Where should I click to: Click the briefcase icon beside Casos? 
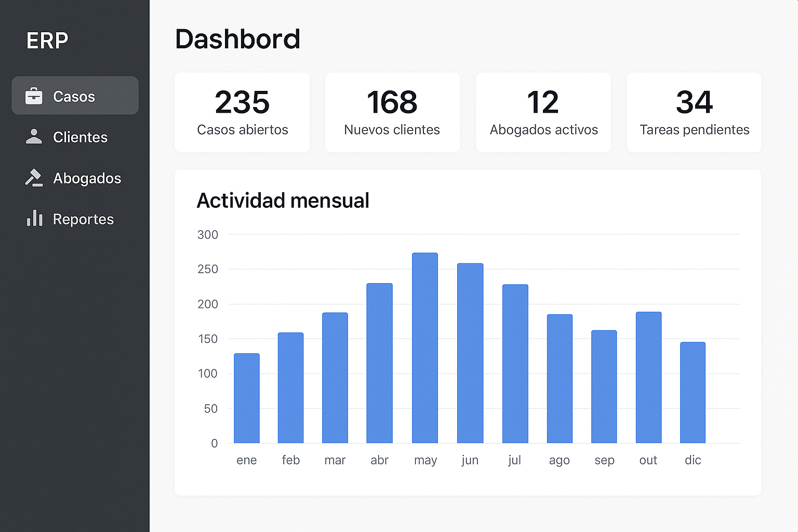click(x=34, y=96)
